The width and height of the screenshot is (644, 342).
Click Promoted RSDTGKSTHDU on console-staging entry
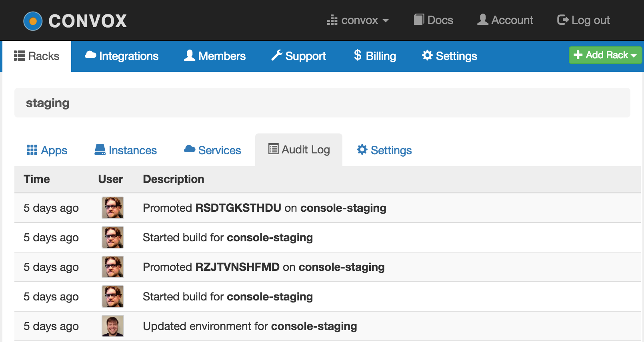pos(265,208)
